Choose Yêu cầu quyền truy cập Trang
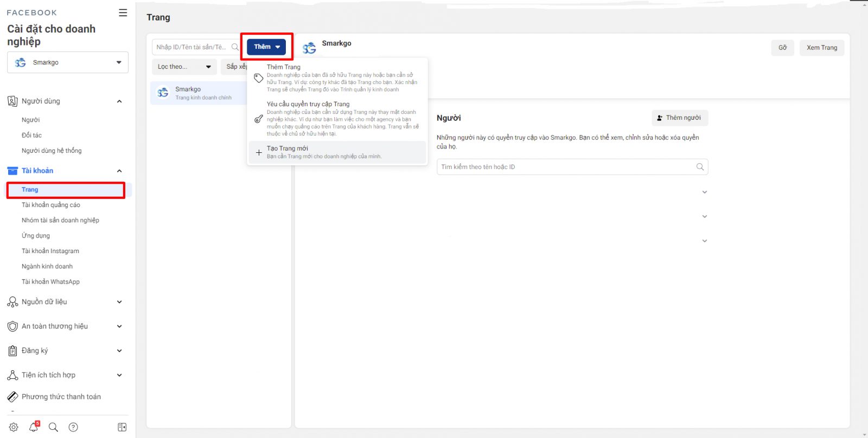868x438 pixels. [337, 118]
